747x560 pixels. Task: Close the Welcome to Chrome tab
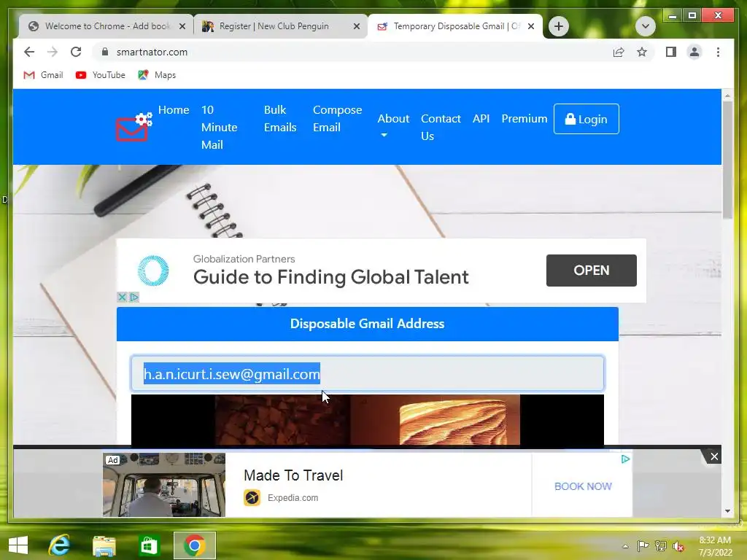pos(182,26)
